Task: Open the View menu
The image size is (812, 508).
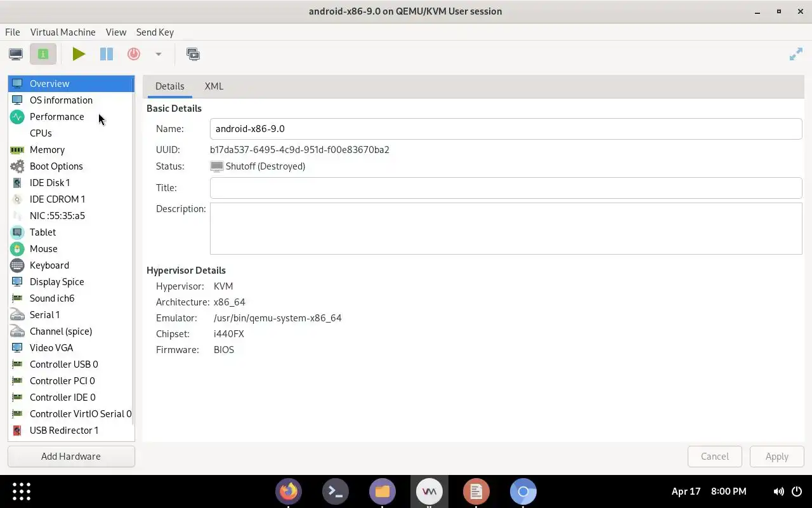Action: pyautogui.click(x=116, y=32)
